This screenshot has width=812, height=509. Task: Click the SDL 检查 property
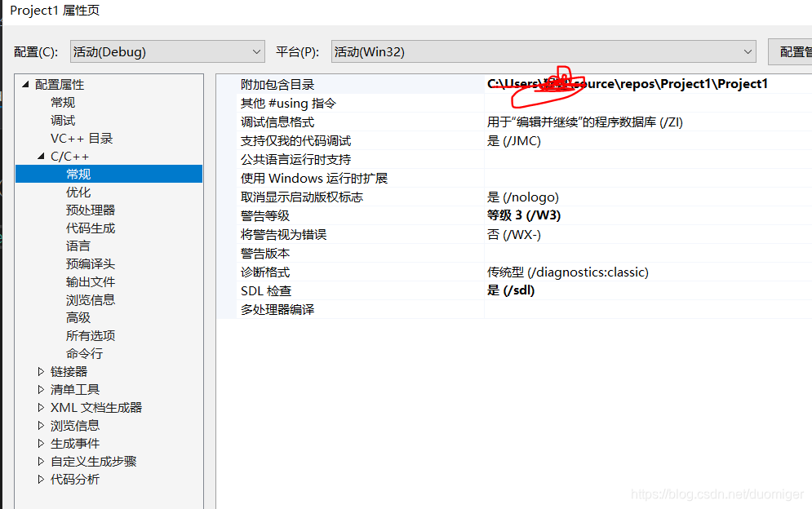[x=266, y=290]
